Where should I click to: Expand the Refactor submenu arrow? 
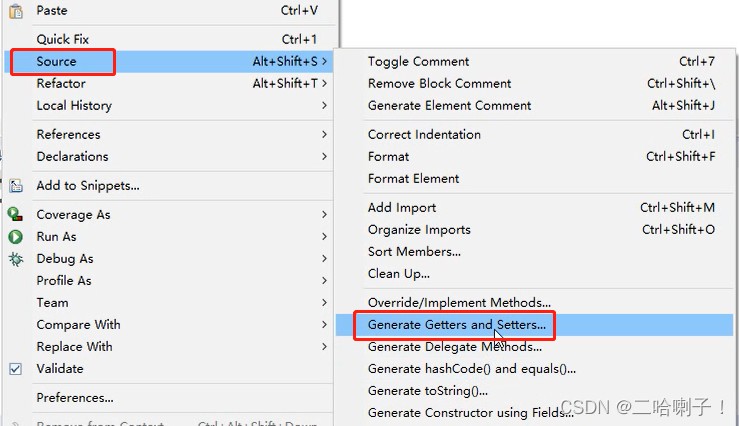tap(325, 84)
